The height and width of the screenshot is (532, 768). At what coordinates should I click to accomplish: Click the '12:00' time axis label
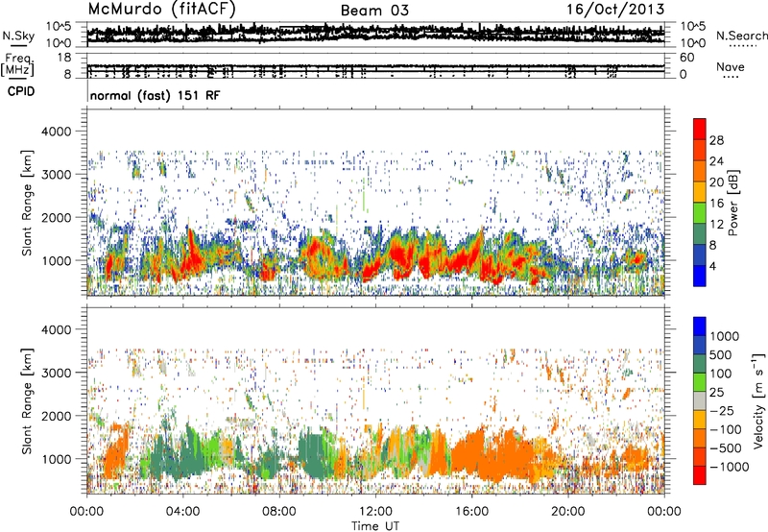(375, 511)
